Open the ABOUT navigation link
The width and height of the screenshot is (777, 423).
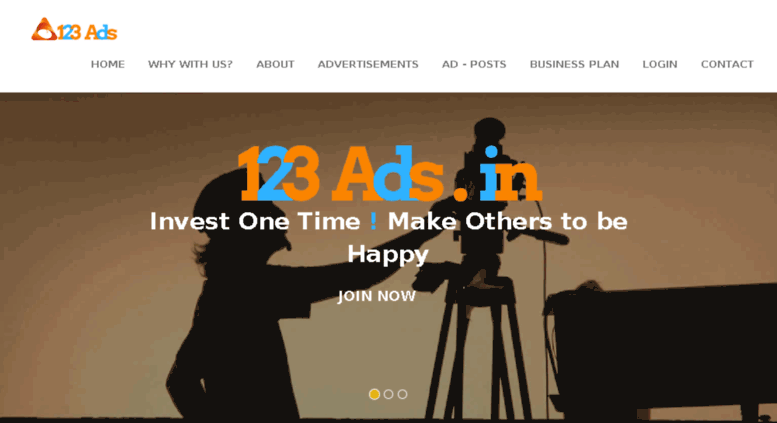[x=275, y=64]
